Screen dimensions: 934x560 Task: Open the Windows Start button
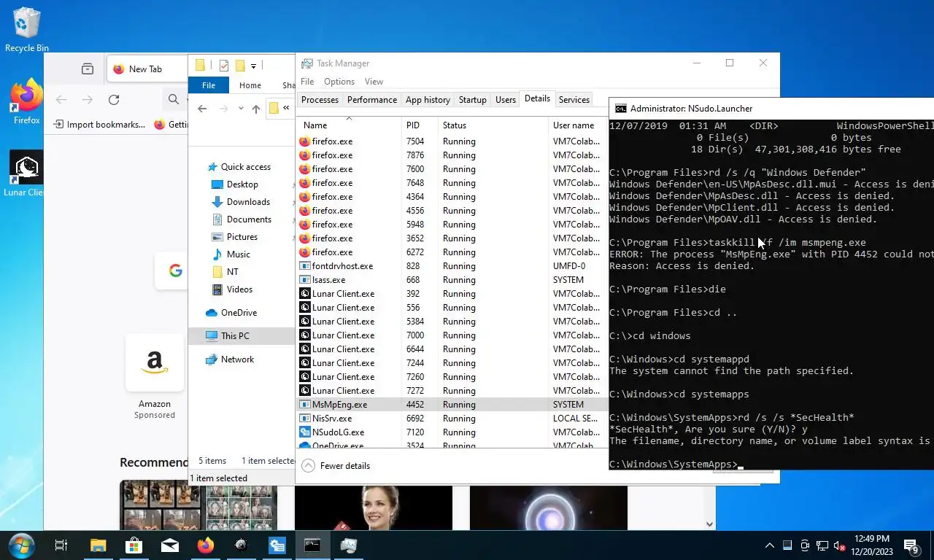coord(21,545)
